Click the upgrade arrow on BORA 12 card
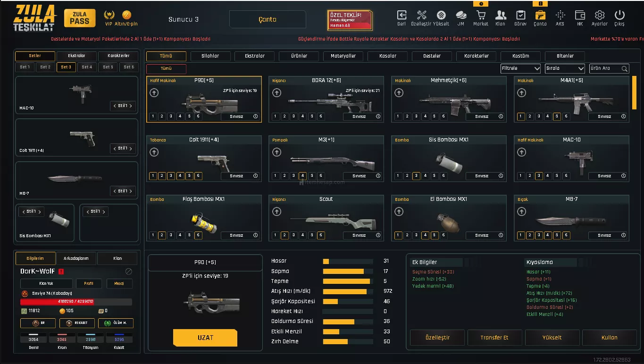644x364 pixels. point(276,93)
